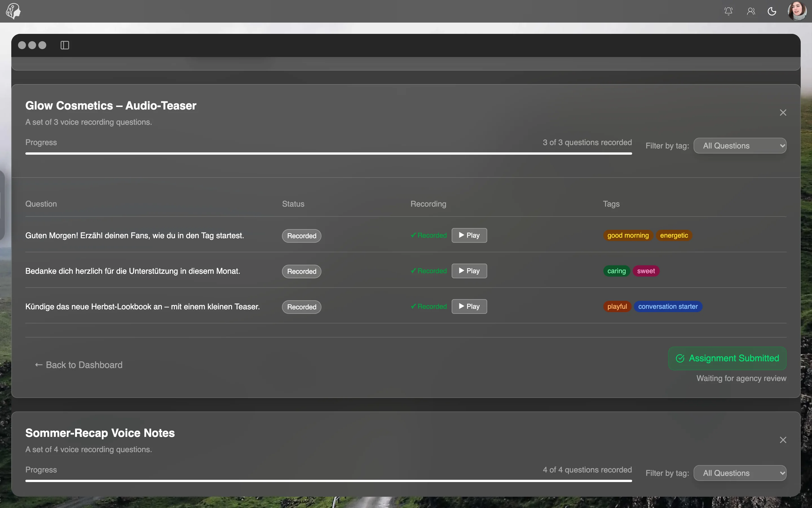The height and width of the screenshot is (508, 812).
Task: Click the question 'Kündige das neue Herbst-Lookbook an'
Action: 143,307
